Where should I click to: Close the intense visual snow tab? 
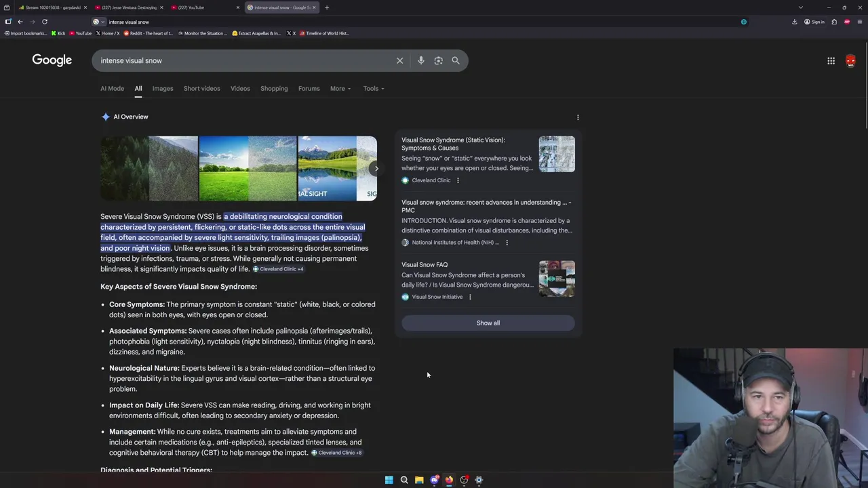point(315,7)
